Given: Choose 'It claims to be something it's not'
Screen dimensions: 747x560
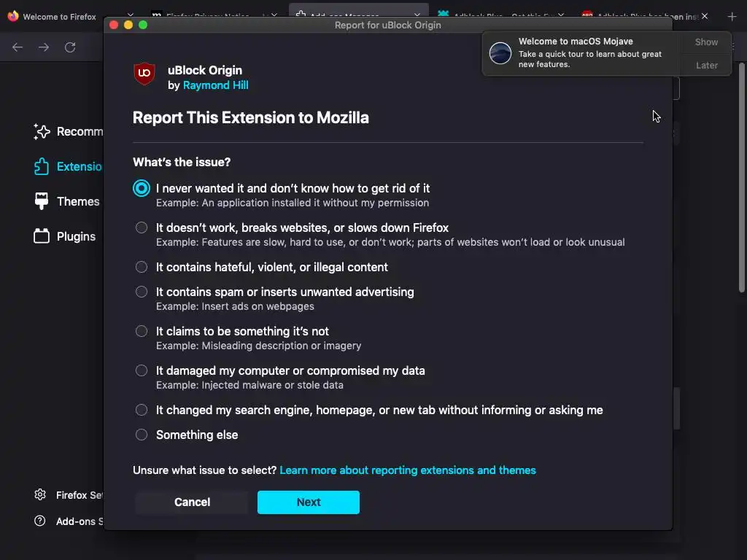Looking at the screenshot, I should pyautogui.click(x=141, y=332).
